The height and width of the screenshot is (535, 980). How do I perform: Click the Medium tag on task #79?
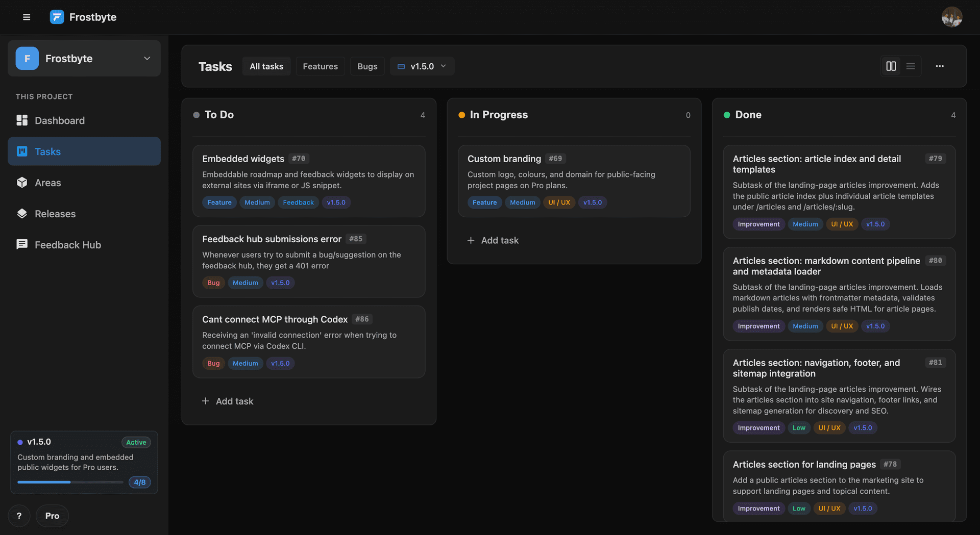[x=805, y=224]
